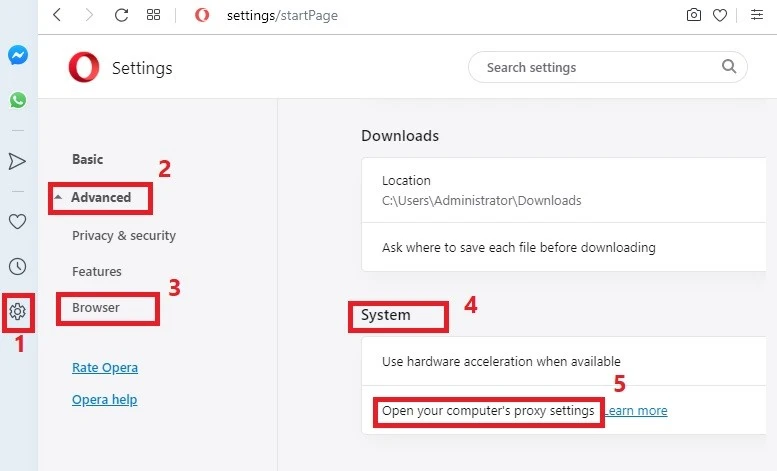This screenshot has width=777, height=471.
Task: Open the Easy Setup menu icon
Action: pyautogui.click(x=757, y=15)
